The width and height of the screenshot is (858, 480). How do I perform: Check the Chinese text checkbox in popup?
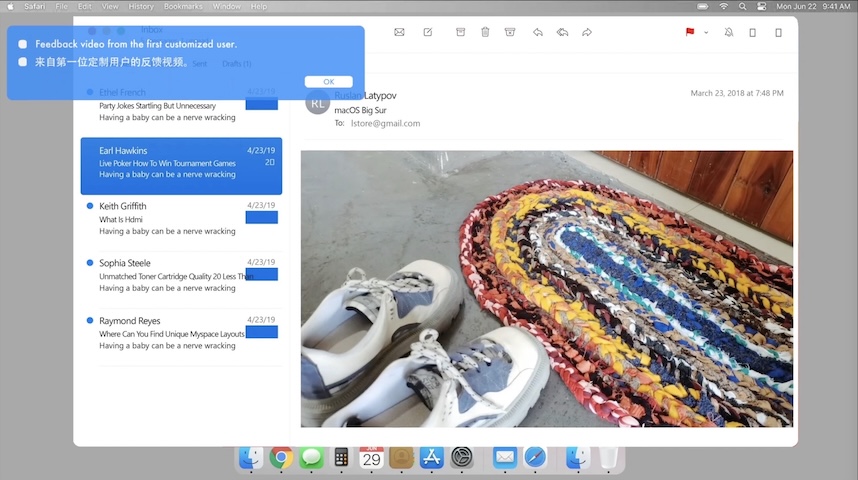[x=22, y=62]
